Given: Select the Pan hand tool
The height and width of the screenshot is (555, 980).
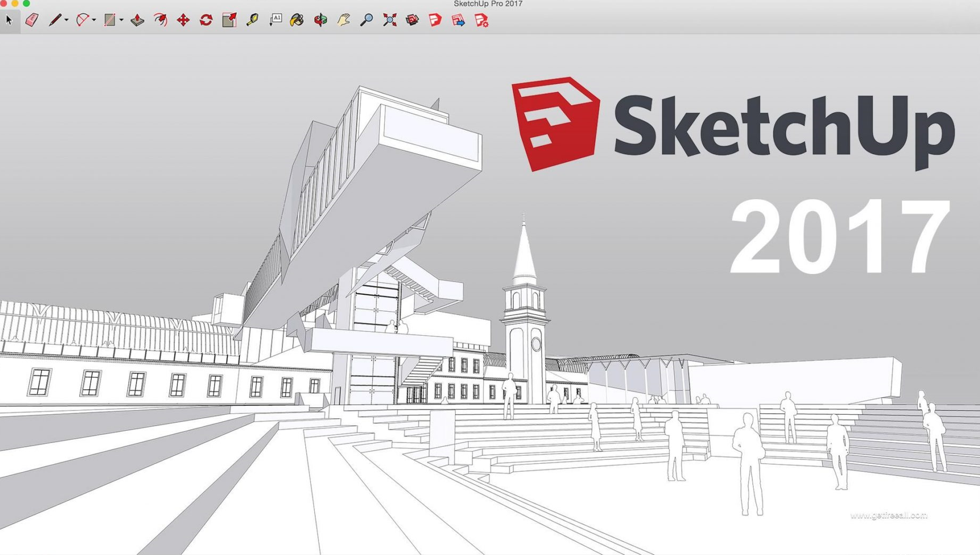Looking at the screenshot, I should [x=343, y=20].
